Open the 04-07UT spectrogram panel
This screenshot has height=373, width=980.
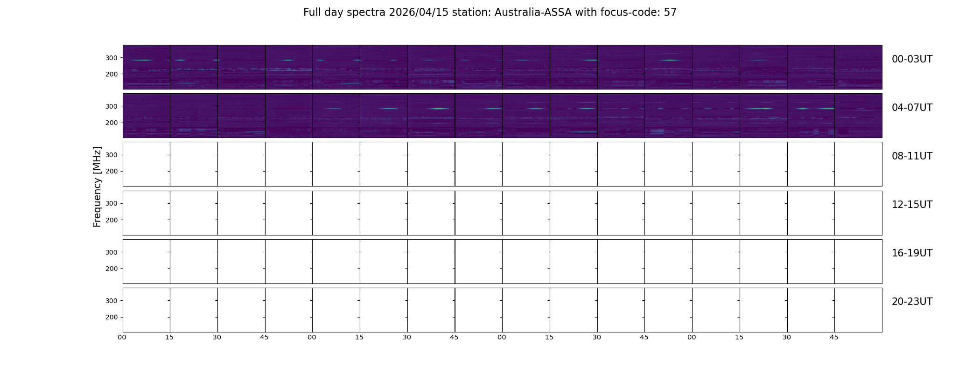502,116
